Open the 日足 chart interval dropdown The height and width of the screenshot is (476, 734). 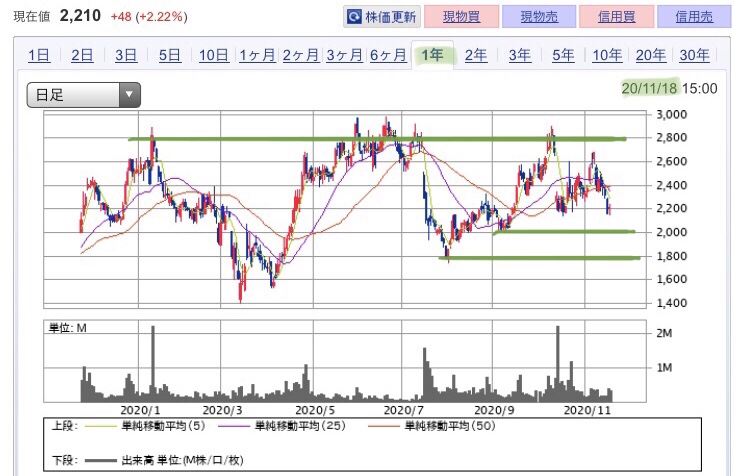83,95
